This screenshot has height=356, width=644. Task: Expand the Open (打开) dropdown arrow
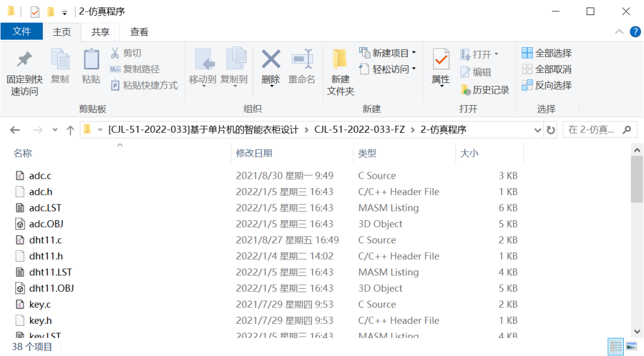(x=496, y=54)
